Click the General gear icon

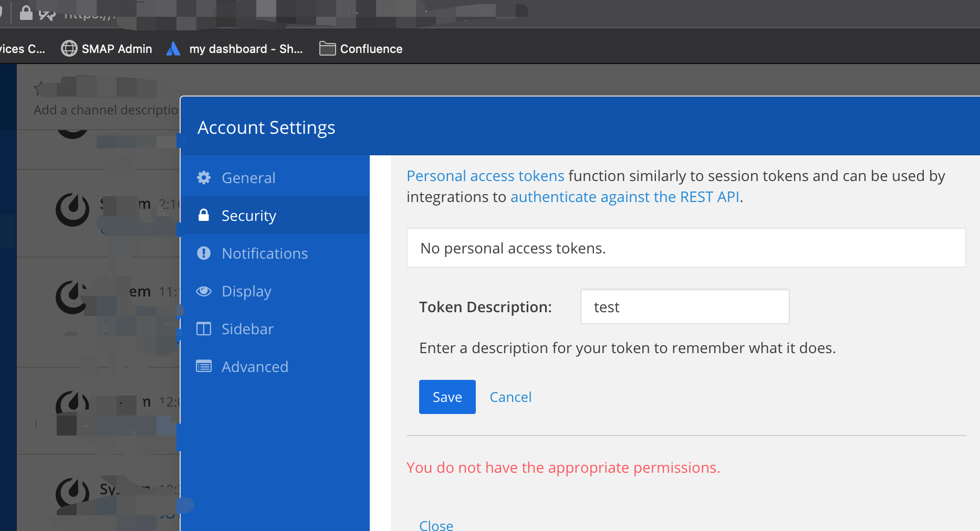[x=204, y=177]
